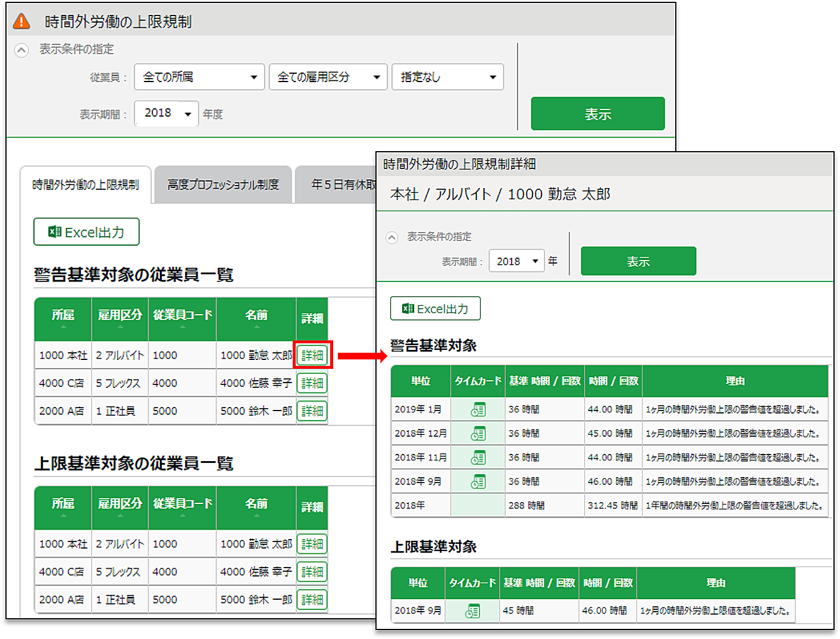Sort 上限基準 table by 名前 column
The image size is (840, 639).
256,508
